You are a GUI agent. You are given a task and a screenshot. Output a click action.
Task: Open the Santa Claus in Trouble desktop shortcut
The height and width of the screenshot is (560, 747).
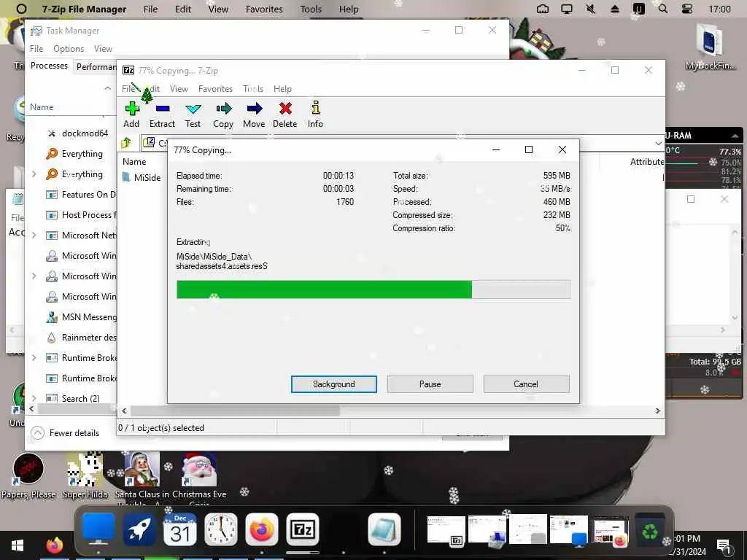point(142,478)
